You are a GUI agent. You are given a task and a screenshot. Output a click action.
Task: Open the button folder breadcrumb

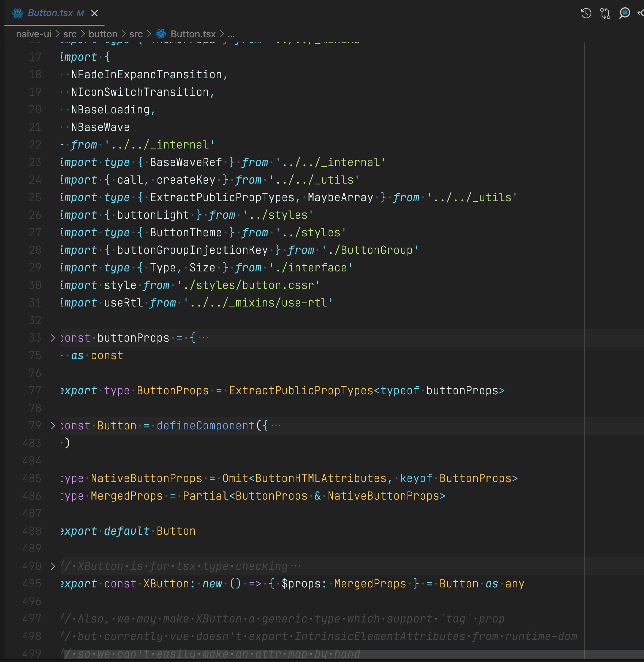103,34
